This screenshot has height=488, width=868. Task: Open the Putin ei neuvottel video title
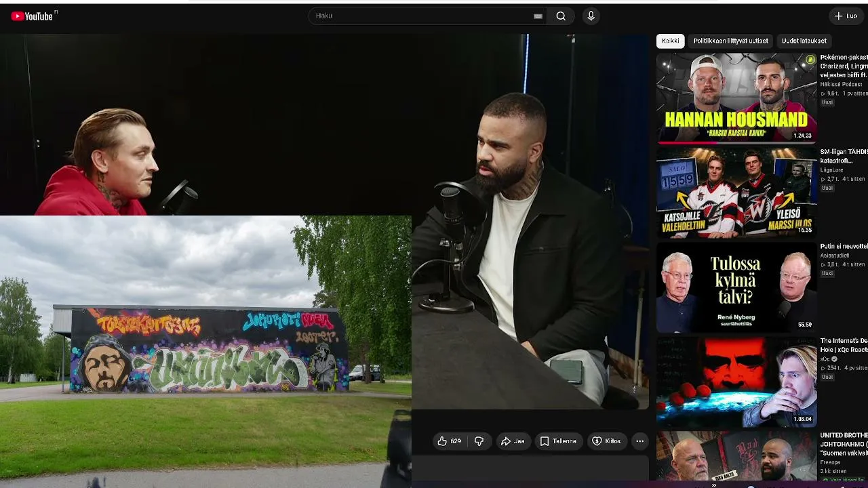(844, 247)
